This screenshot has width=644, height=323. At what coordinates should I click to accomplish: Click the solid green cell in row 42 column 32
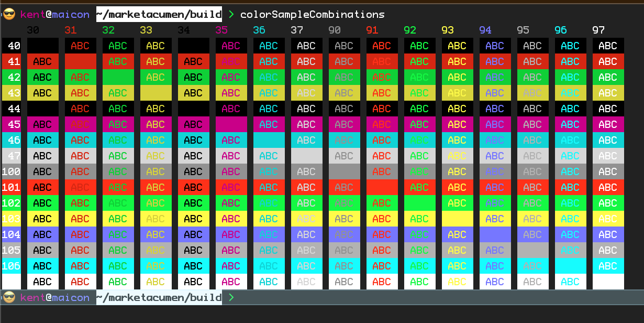(x=118, y=77)
